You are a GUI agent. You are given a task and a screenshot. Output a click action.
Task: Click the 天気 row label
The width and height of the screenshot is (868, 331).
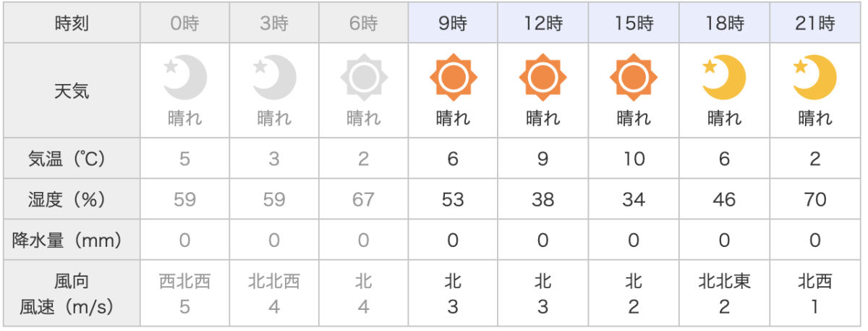[72, 91]
